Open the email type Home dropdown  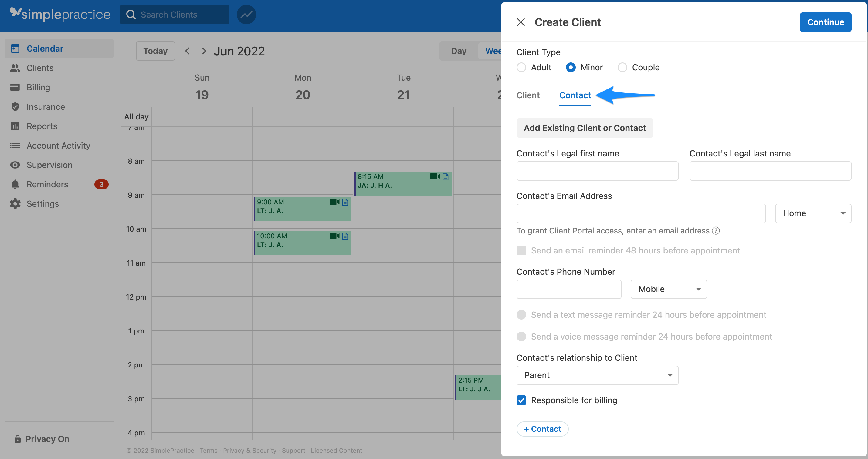tap(813, 213)
